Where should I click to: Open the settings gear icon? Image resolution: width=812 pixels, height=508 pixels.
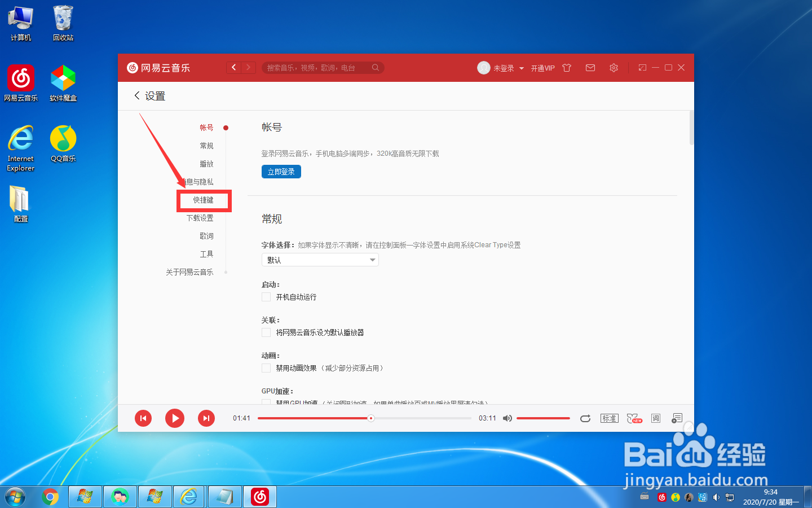pyautogui.click(x=614, y=68)
